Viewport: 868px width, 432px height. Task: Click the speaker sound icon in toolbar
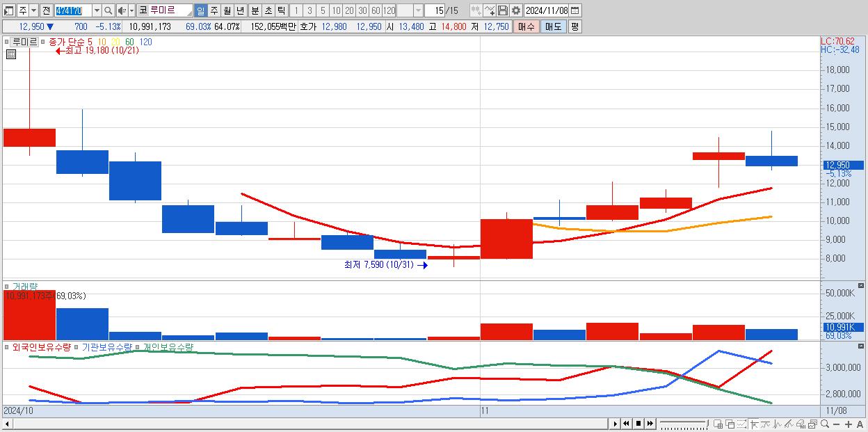(121, 10)
